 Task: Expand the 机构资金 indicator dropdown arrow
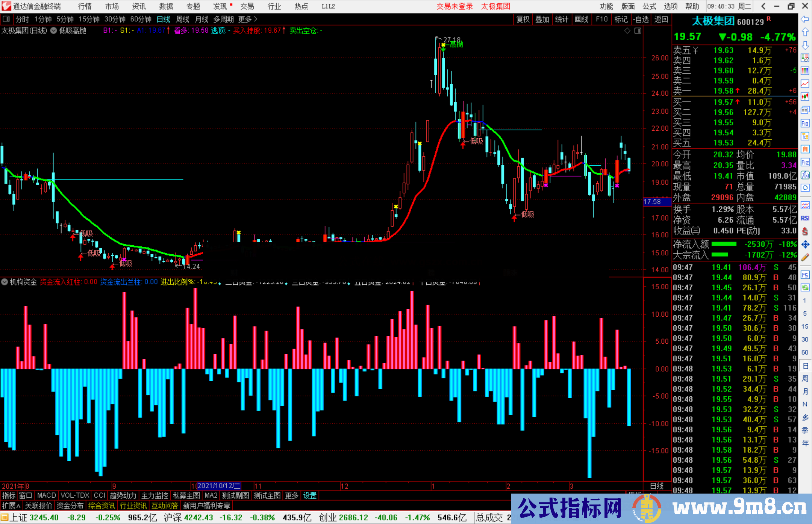click(5, 282)
